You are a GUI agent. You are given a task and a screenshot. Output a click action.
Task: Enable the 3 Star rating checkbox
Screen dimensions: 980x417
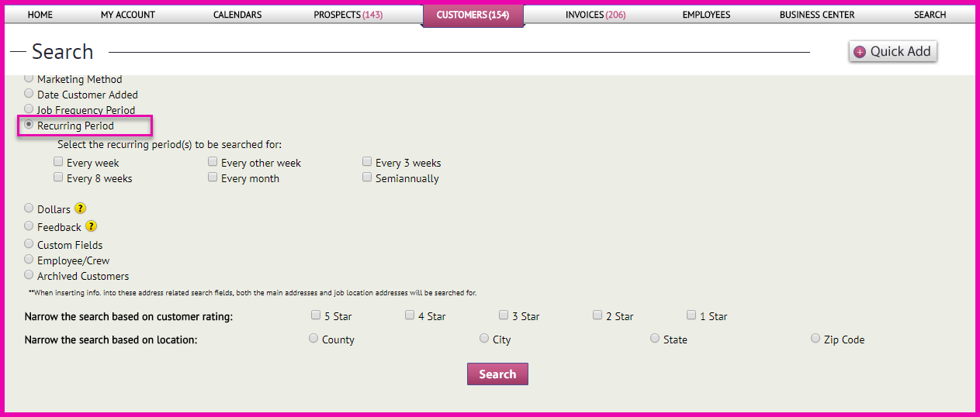pyautogui.click(x=504, y=315)
